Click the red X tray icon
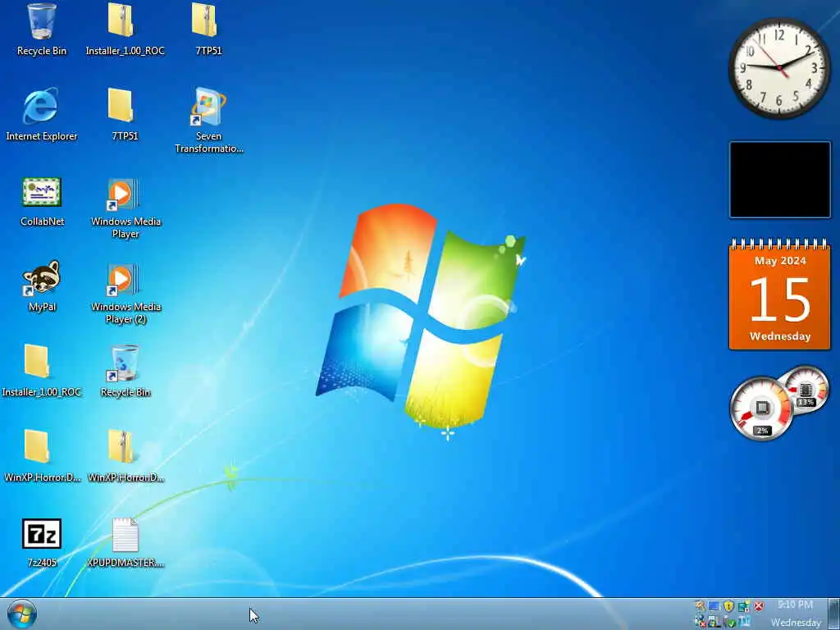The width and height of the screenshot is (840, 630). tap(759, 606)
